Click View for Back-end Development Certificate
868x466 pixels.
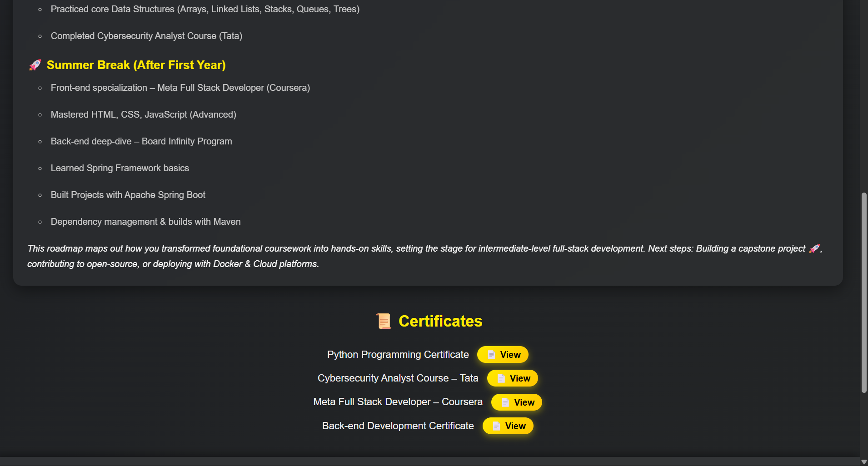pos(508,426)
